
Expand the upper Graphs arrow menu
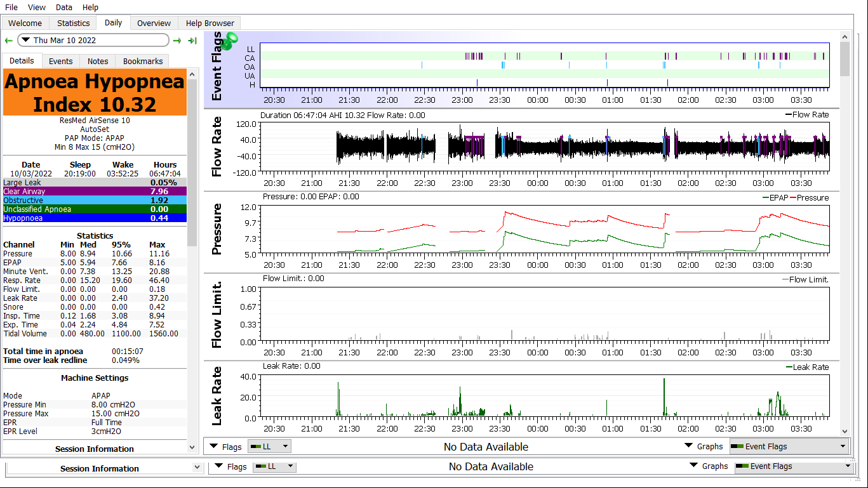tap(704, 447)
